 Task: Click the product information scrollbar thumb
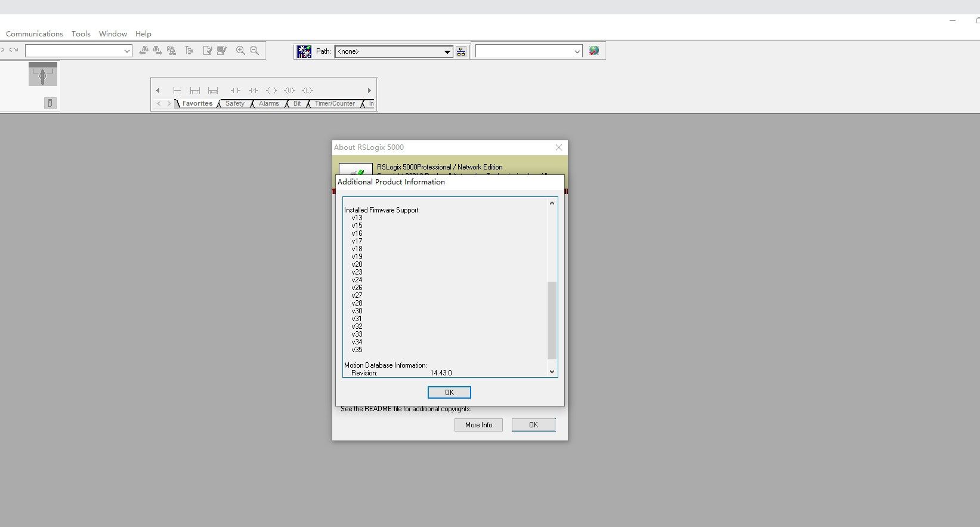coord(552,320)
